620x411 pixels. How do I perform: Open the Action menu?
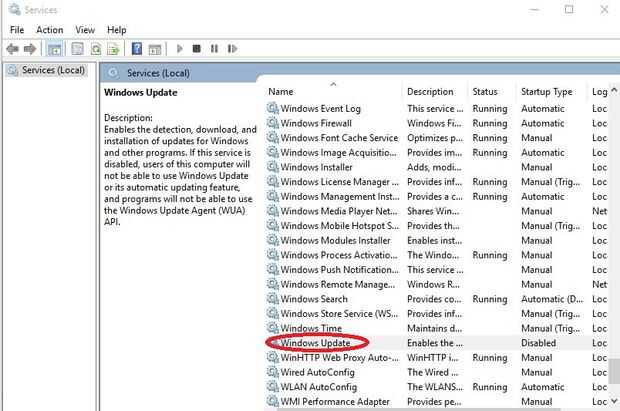click(49, 30)
